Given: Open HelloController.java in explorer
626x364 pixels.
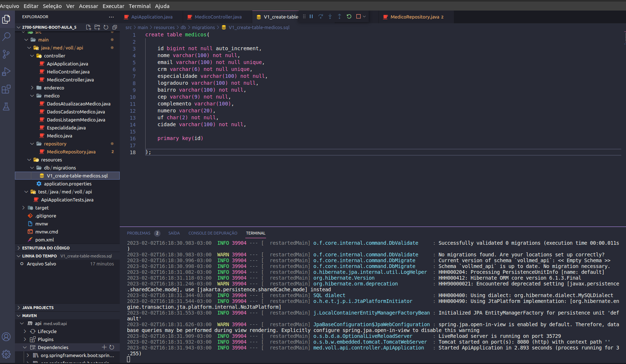Looking at the screenshot, I should tap(68, 72).
